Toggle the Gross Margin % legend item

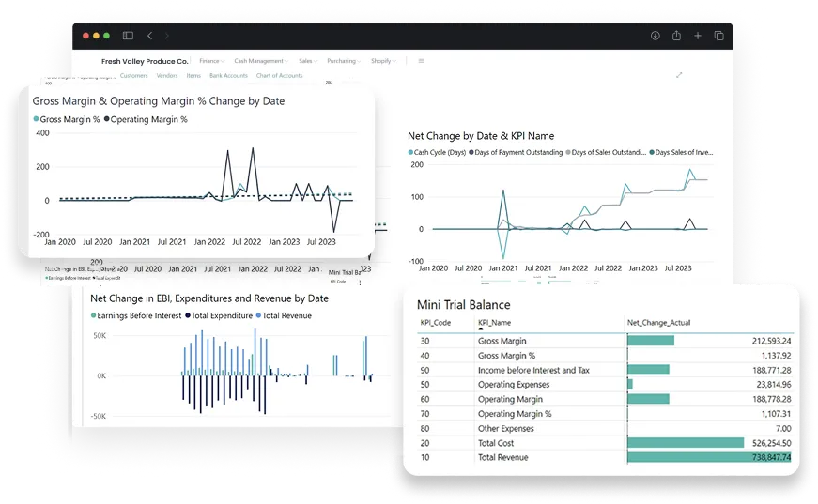pyautogui.click(x=69, y=119)
